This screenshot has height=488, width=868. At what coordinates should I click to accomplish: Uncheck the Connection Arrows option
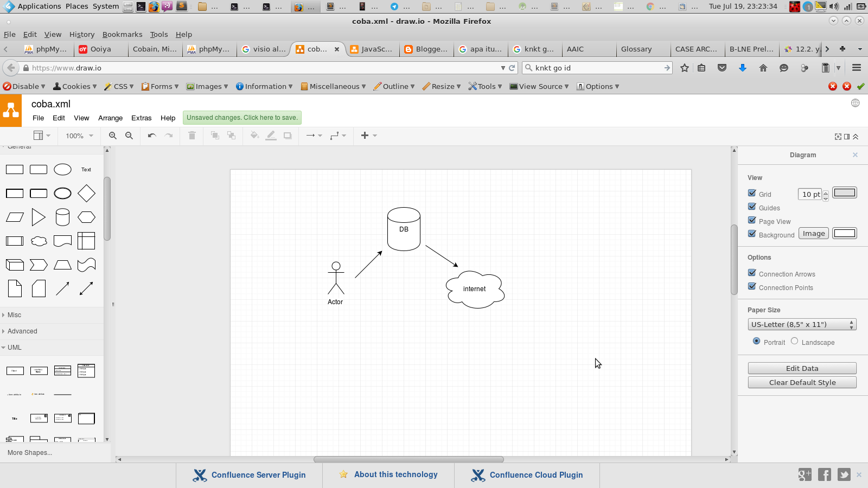[x=752, y=273]
